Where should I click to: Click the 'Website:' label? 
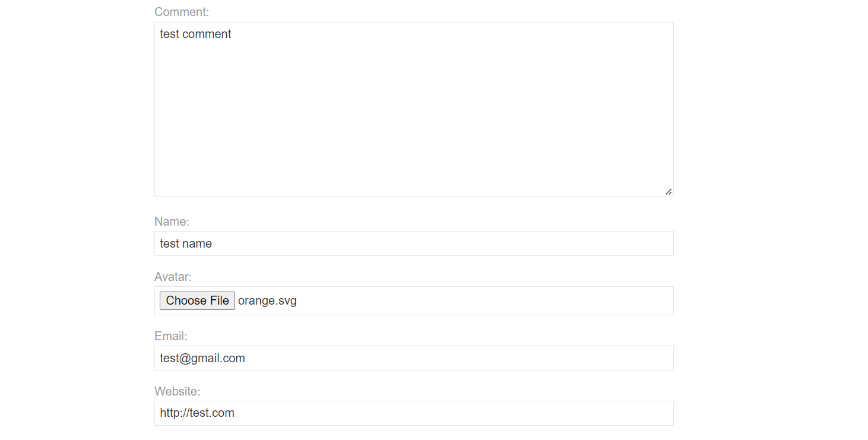tap(177, 391)
